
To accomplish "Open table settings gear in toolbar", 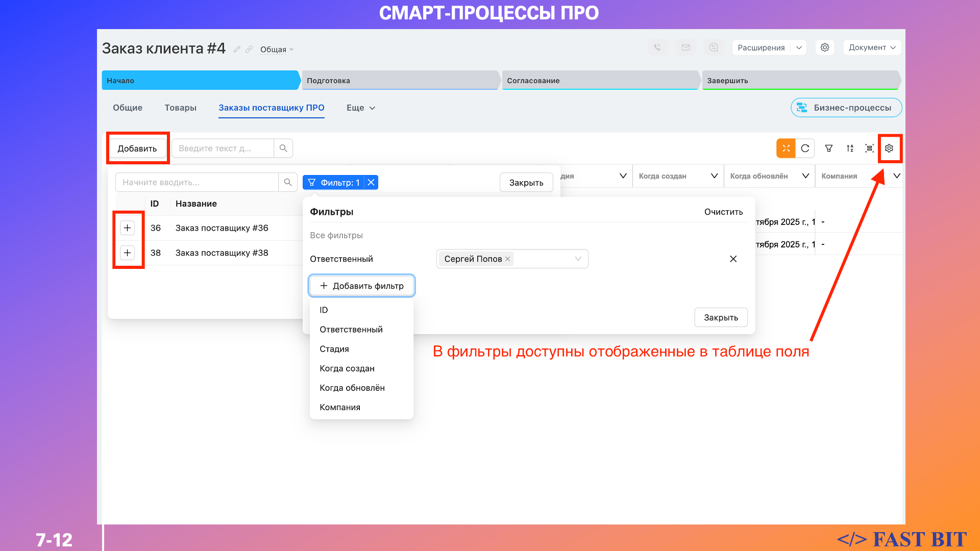I will pos(889,148).
